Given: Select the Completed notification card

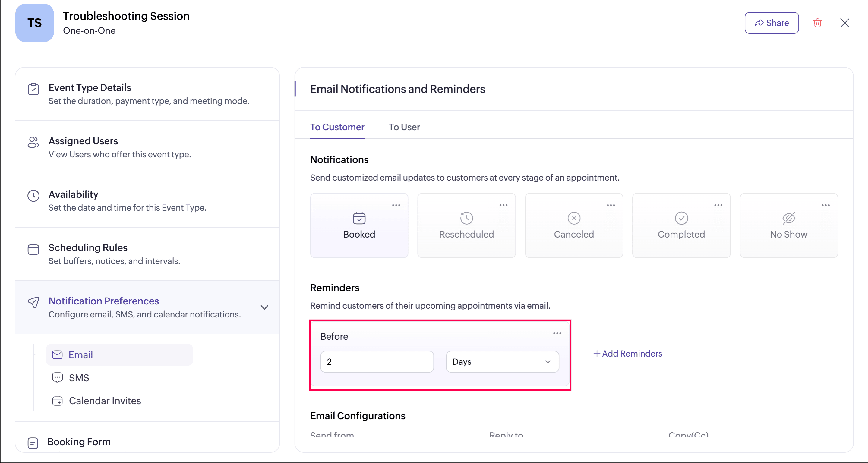Looking at the screenshot, I should (x=681, y=226).
